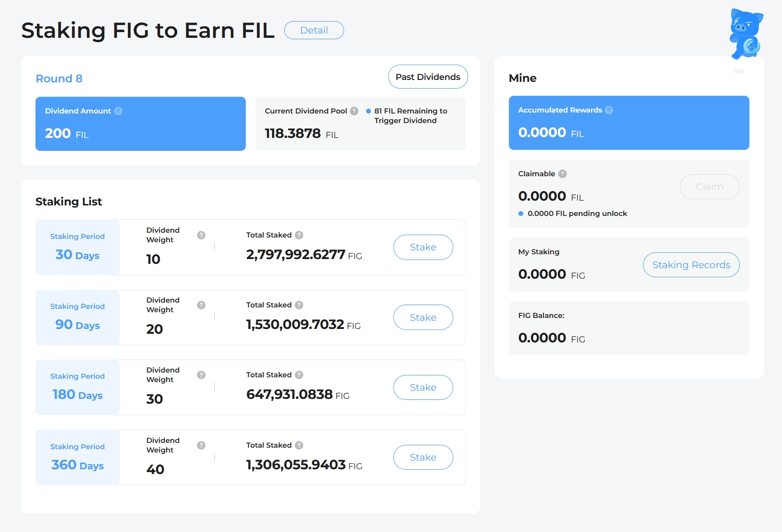Click Total Staked help icon in 30 Days row
Viewport: 782px width, 532px height.
click(x=299, y=235)
